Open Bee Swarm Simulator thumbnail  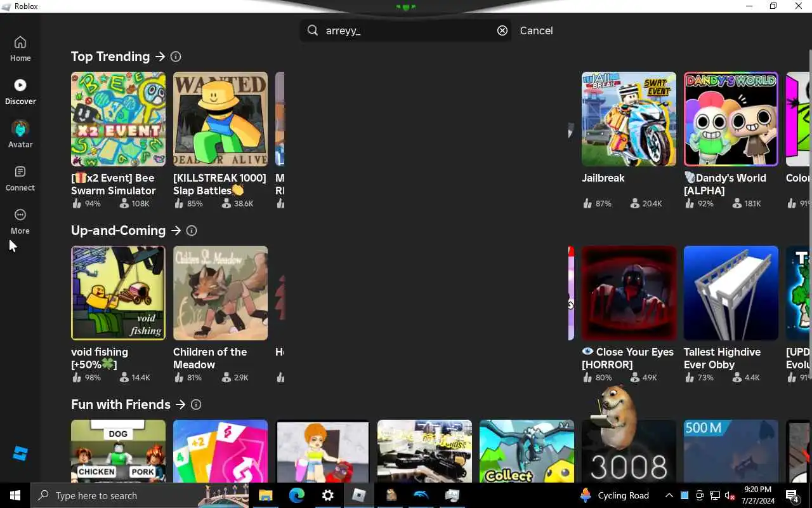118,119
